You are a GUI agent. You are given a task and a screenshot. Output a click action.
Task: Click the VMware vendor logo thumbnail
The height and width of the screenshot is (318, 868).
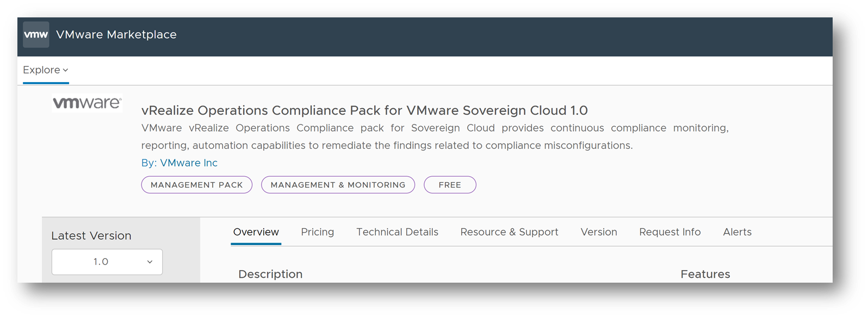pos(87,103)
